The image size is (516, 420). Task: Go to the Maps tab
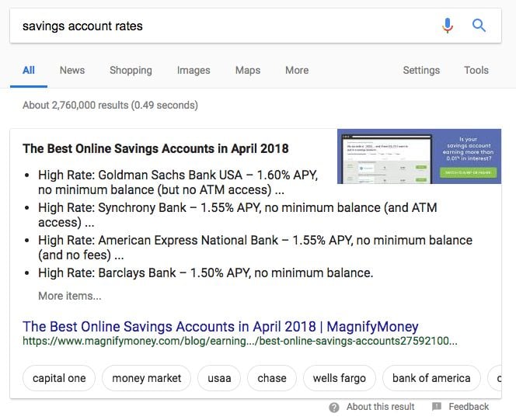(x=248, y=70)
